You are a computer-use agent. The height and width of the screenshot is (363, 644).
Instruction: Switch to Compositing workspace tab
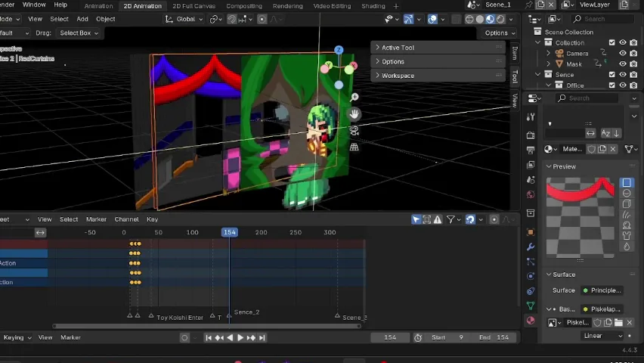[x=244, y=6]
